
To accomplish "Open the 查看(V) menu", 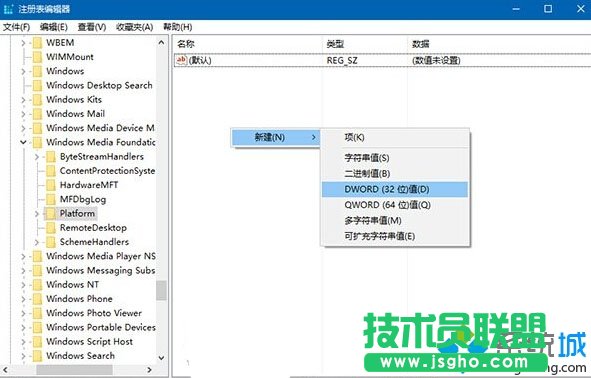I will [x=92, y=27].
